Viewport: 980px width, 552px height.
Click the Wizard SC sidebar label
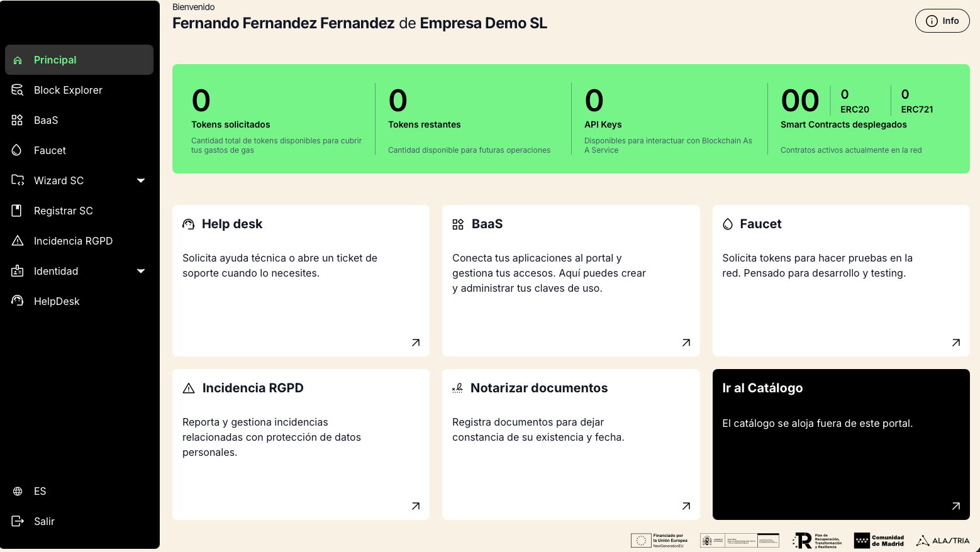[x=58, y=180]
